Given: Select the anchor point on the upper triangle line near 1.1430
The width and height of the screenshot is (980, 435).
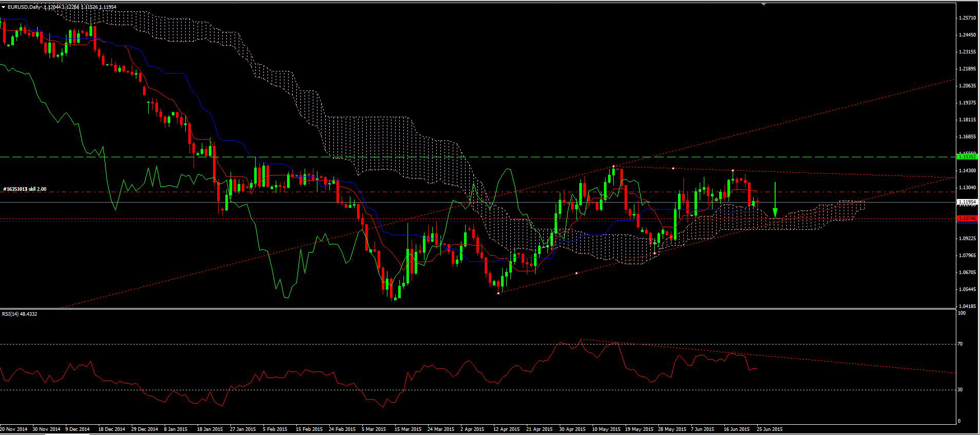Looking at the screenshot, I should 673,169.
